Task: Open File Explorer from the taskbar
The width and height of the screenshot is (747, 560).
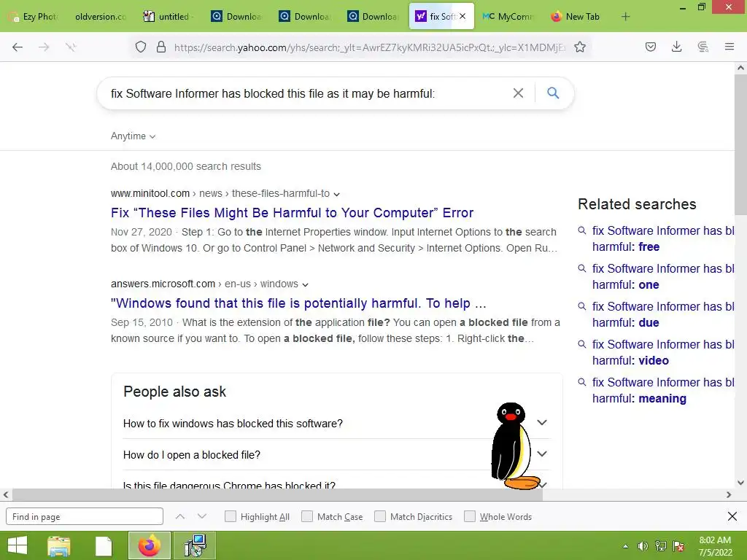Action: pos(59,545)
